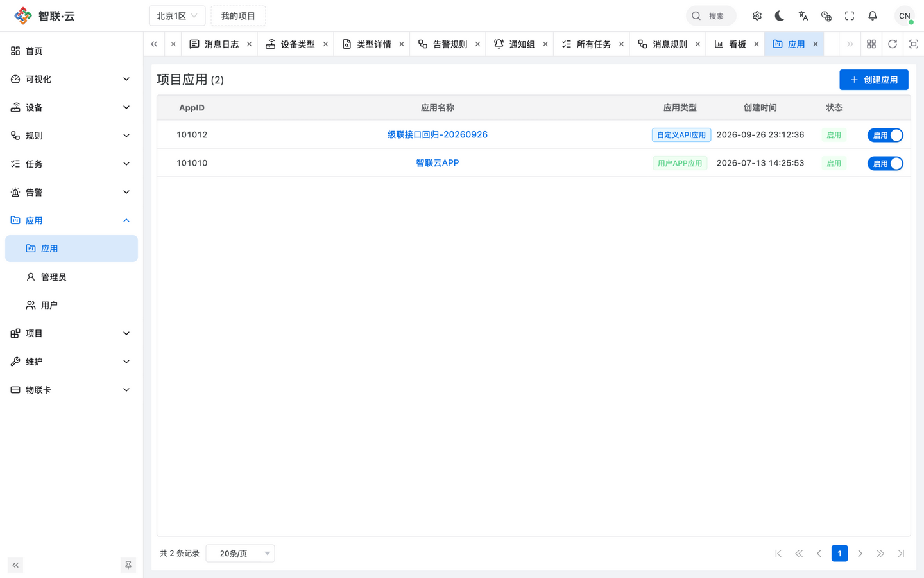The width and height of the screenshot is (924, 578).
Task: Collapse the 应用 menu group
Action: coord(71,220)
